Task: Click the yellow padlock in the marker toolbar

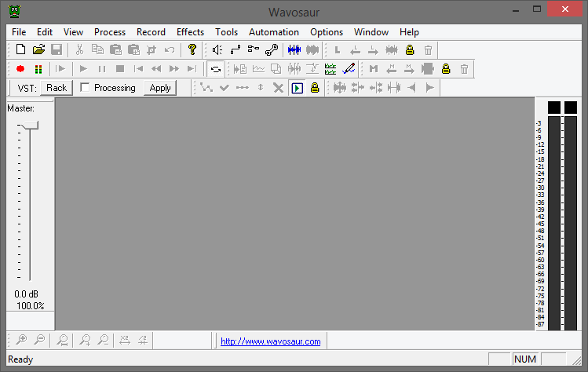Action: point(445,68)
